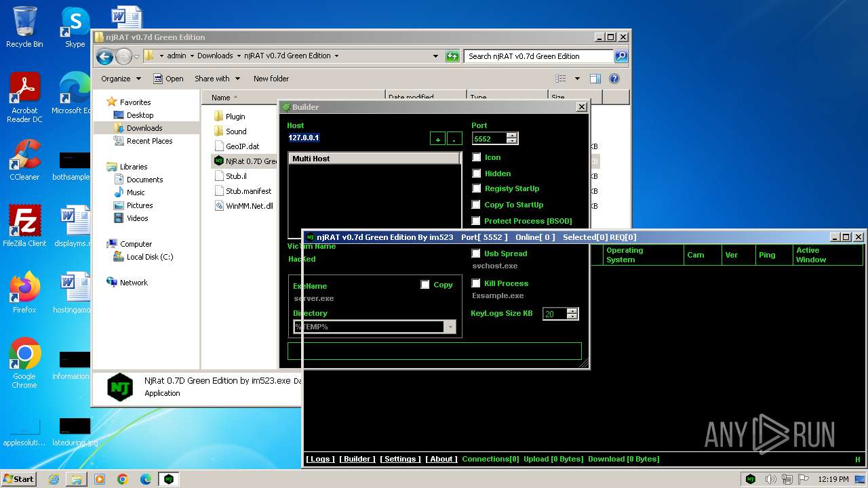This screenshot has height=488, width=868.
Task: Select Sound folder in file list
Action: [x=230, y=131]
